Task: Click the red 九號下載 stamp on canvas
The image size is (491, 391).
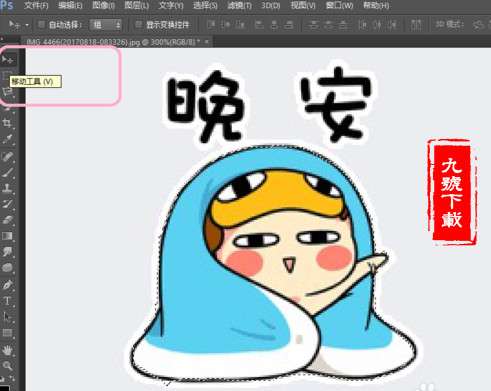Action: 452,193
